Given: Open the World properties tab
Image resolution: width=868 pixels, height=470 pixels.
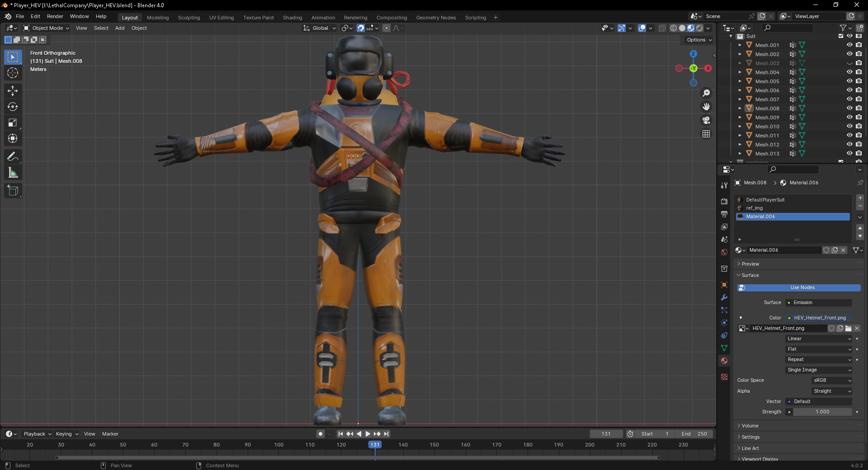Looking at the screenshot, I should click(x=724, y=252).
